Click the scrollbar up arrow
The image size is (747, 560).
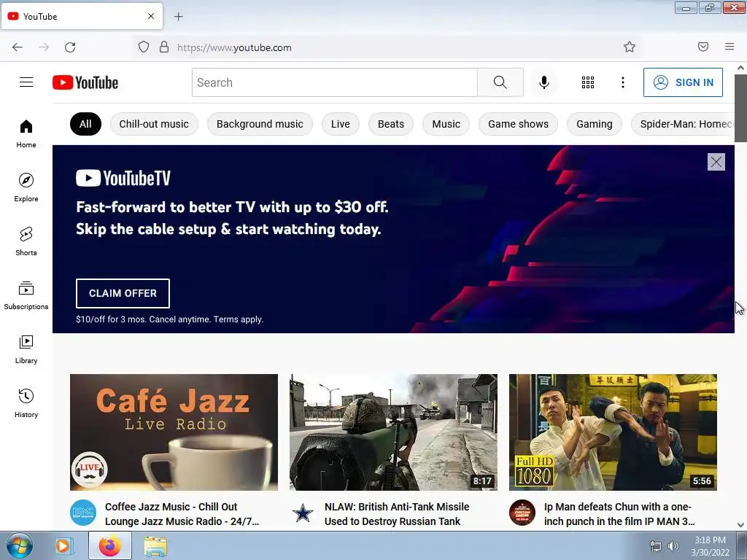coord(740,68)
